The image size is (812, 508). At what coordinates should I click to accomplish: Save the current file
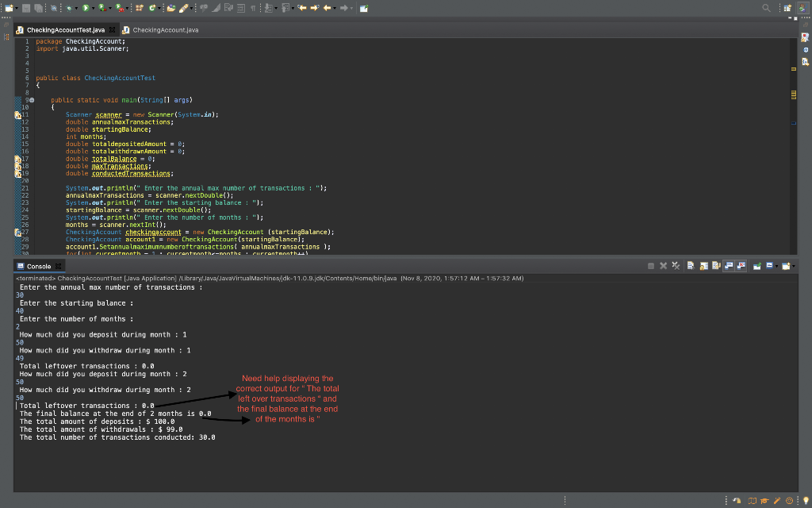coord(27,7)
